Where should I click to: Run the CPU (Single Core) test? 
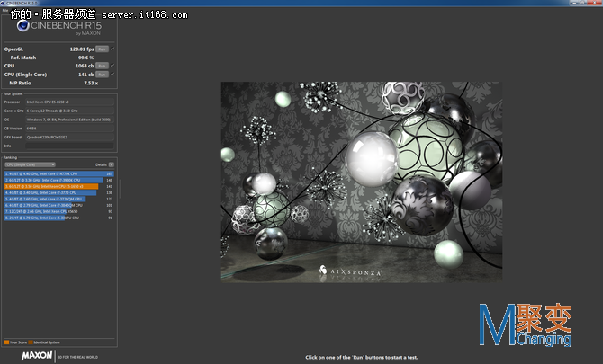102,75
